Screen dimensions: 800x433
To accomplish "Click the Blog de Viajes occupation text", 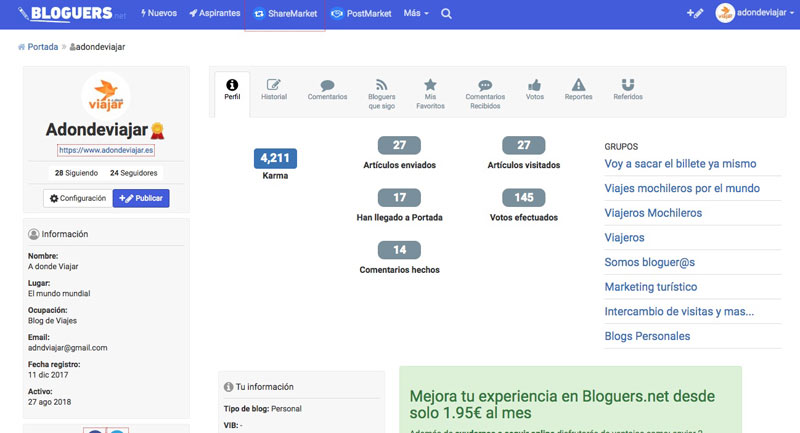I will tap(52, 321).
